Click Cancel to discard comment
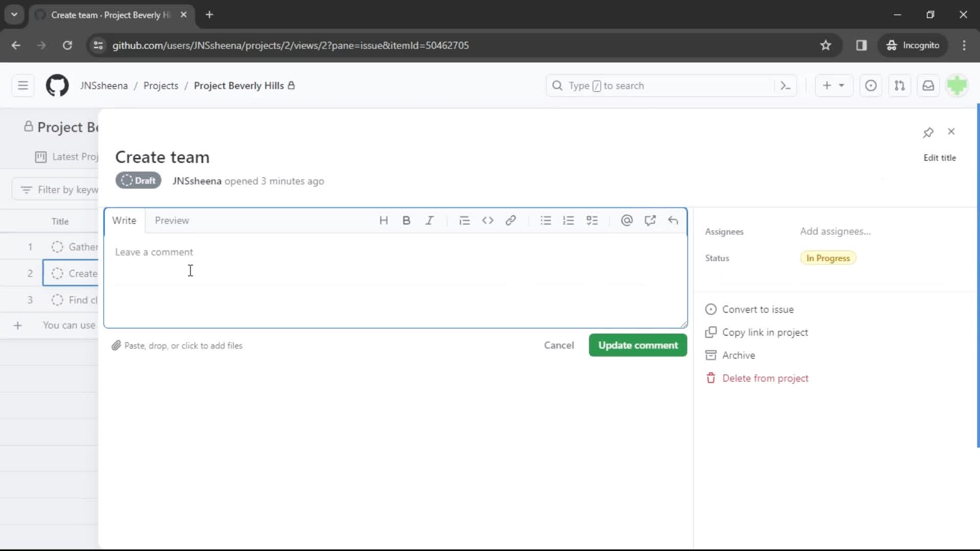This screenshot has width=980, height=551. coord(559,345)
